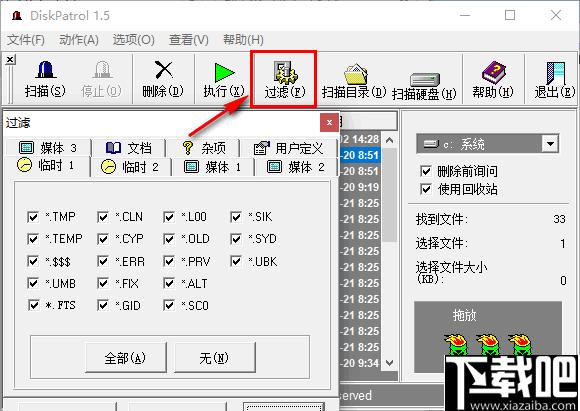The height and width of the screenshot is (411, 580).
Task: Switch to the 杂项 tab
Action: pyautogui.click(x=203, y=148)
